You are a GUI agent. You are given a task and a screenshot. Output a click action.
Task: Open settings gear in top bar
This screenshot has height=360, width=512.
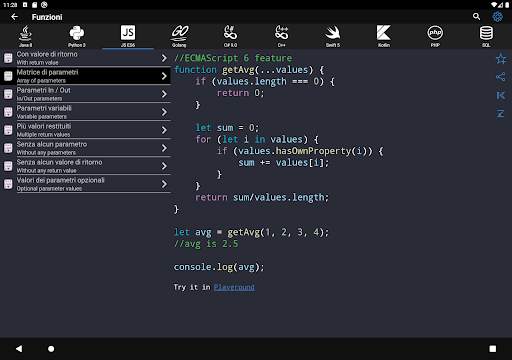click(x=497, y=17)
